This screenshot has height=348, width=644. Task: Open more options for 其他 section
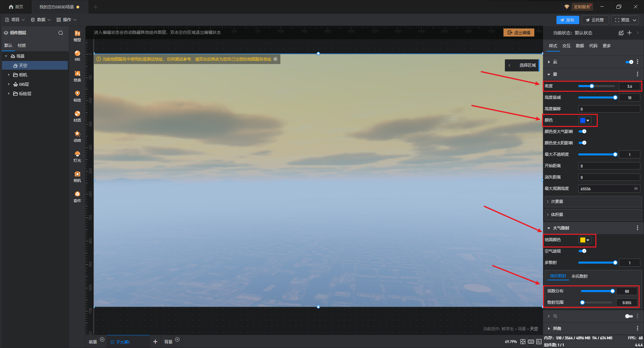638,329
